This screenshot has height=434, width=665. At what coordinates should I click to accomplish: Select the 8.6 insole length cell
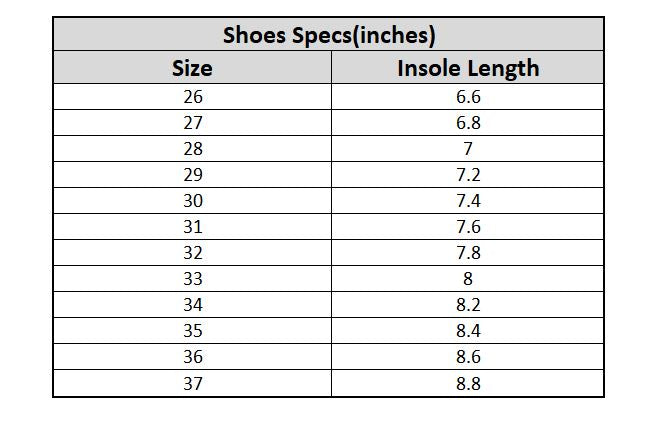[x=467, y=356]
